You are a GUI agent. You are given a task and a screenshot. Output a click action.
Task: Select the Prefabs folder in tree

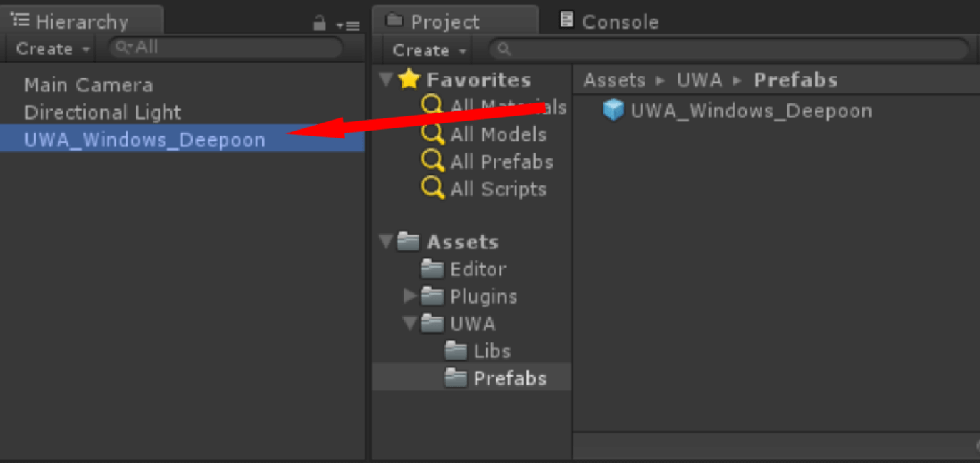point(509,378)
